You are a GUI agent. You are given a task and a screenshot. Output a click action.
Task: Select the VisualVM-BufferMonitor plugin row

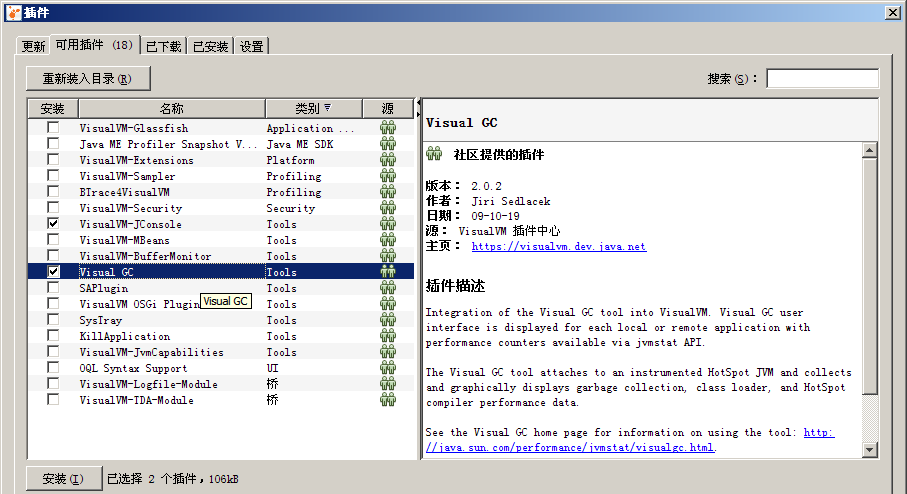point(221,256)
